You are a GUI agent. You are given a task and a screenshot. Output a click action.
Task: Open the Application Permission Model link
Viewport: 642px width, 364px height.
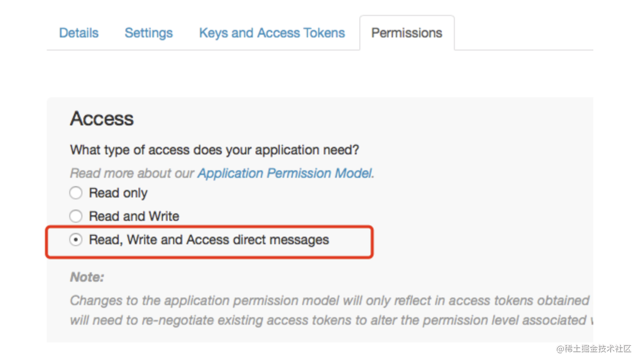[285, 173]
